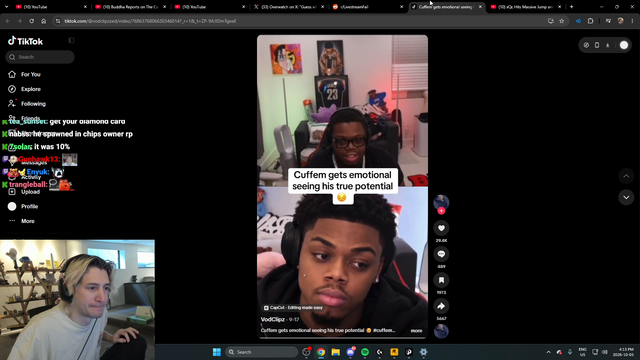Reload the TikTok page
The height and width of the screenshot is (360, 640).
click(31, 21)
